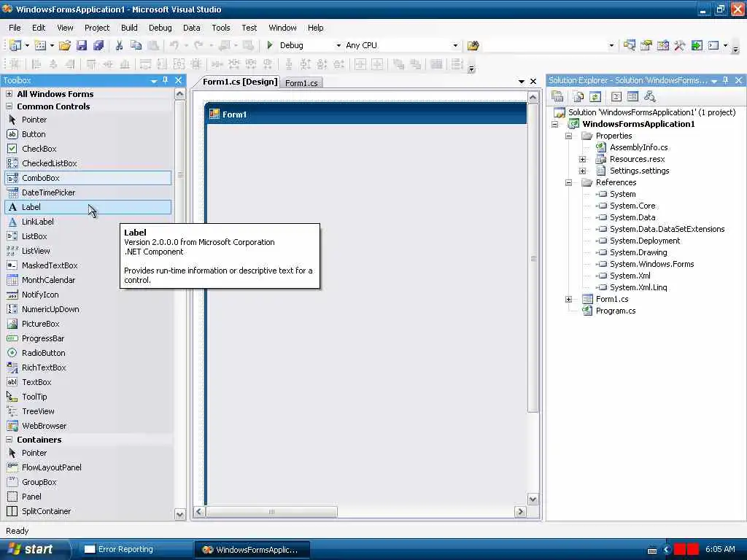
Task: Click the system tray clock showing 6:05 AM
Action: [x=720, y=549]
